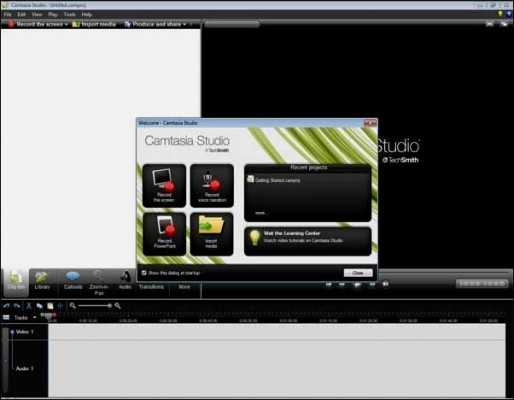Screen dimensions: 514x400
Task: Select the Library tab
Action: (x=42, y=281)
